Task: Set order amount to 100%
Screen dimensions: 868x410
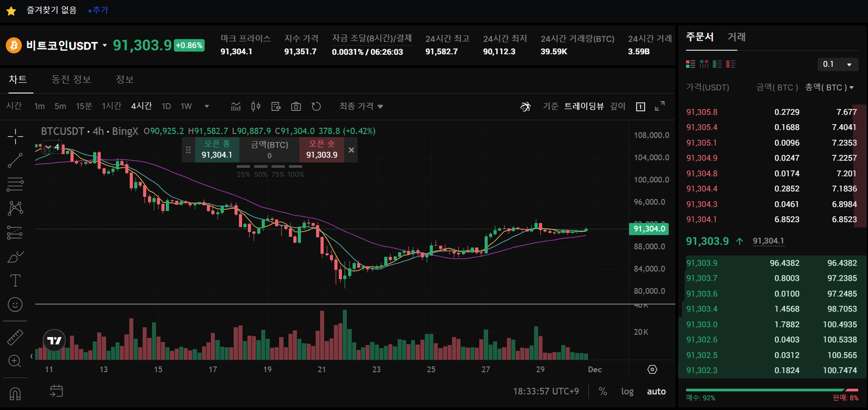Action: coord(296,172)
